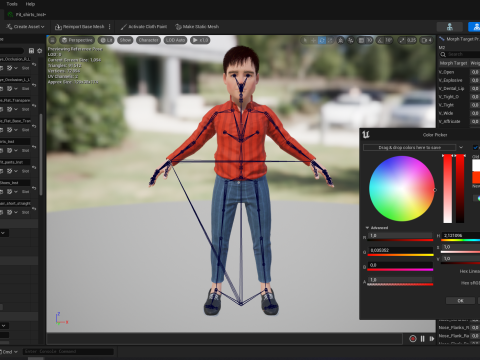Pause the animation preview

coord(422,339)
